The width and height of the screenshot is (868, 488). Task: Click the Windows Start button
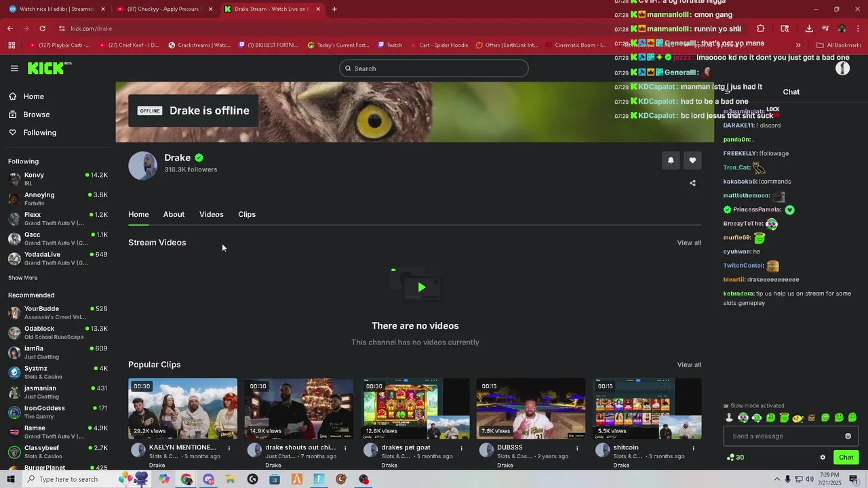(10, 479)
